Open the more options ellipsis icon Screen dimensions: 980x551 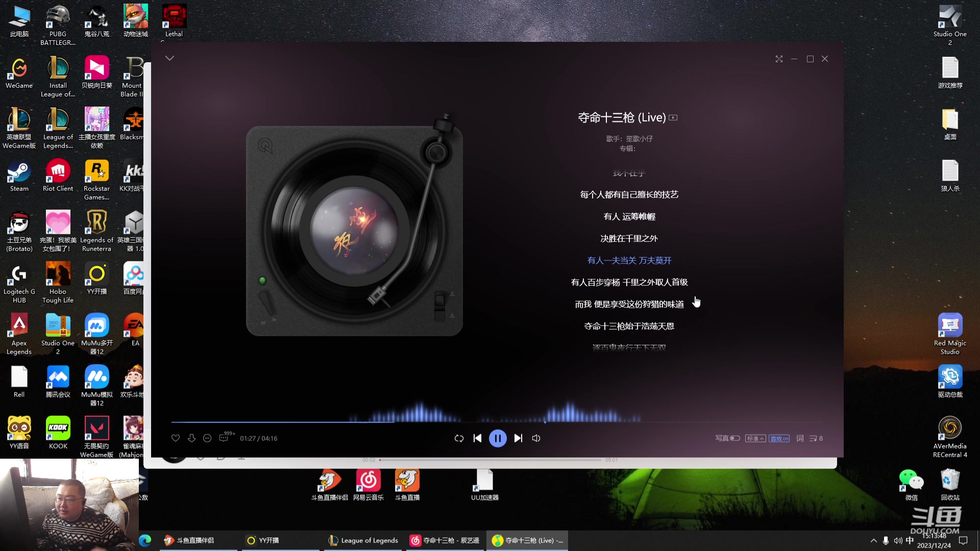tap(207, 438)
